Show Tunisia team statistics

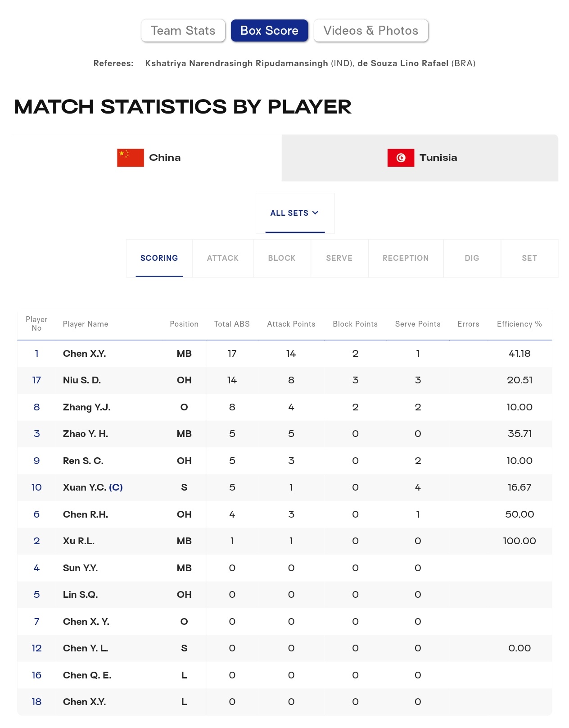point(420,158)
